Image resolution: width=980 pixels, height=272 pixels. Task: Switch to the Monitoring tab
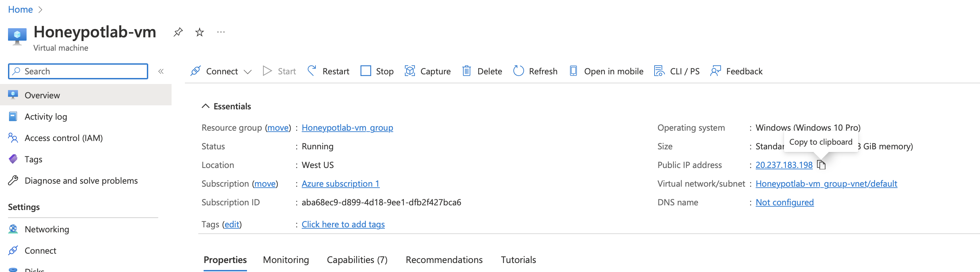(286, 260)
